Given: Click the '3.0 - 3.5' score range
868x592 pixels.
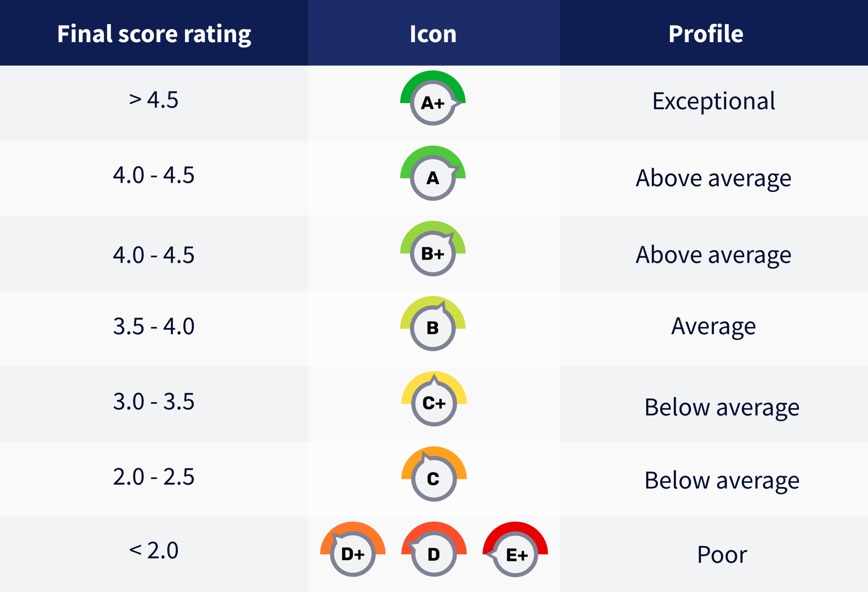Looking at the screenshot, I should pos(154,402).
